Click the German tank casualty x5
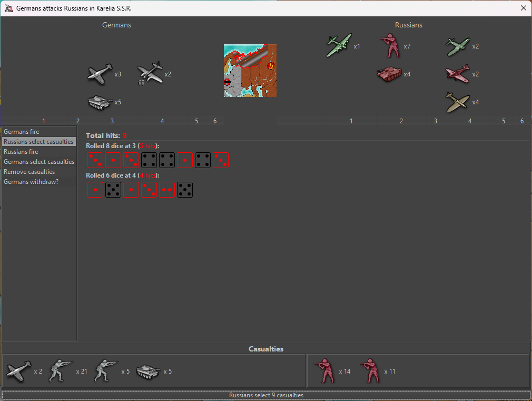 point(149,371)
